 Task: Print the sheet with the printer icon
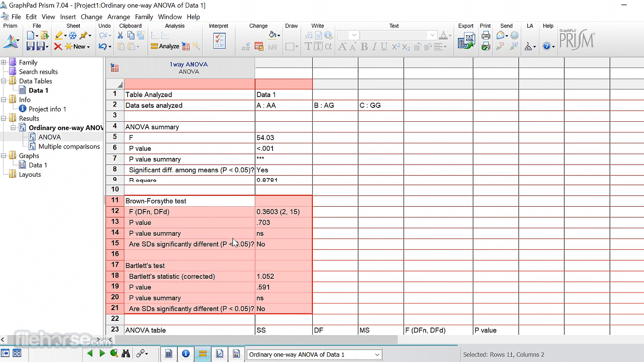click(x=486, y=35)
